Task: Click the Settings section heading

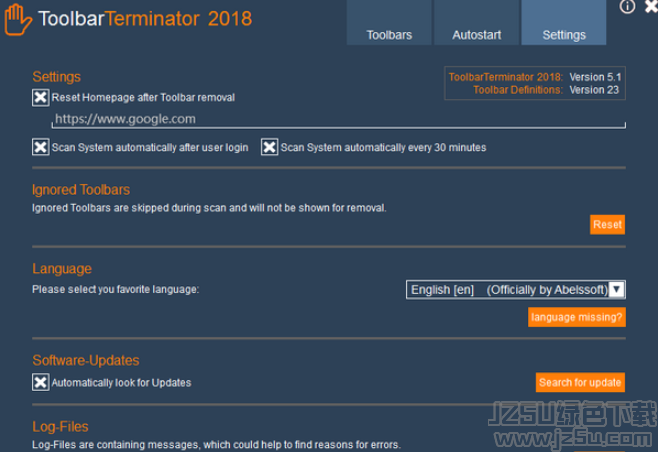Action: (57, 77)
